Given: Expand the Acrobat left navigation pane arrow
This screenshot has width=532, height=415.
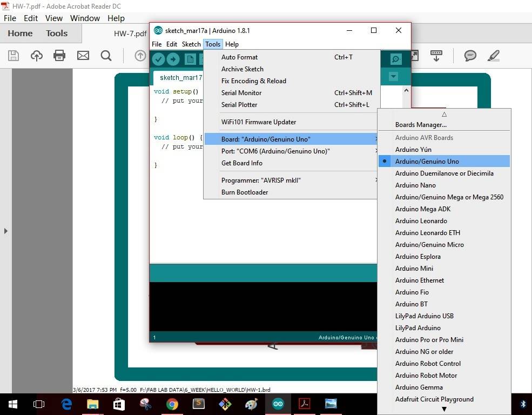Looking at the screenshot, I should (6, 231).
